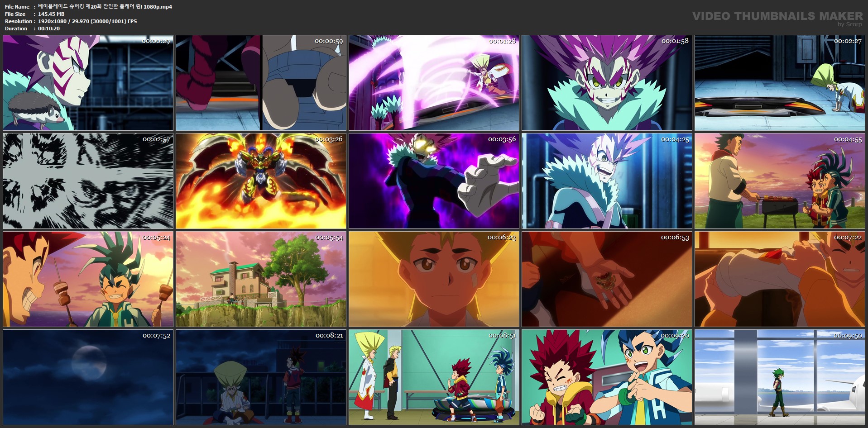
Task: Select the thumbnail at 00:03:26
Action: (261, 181)
